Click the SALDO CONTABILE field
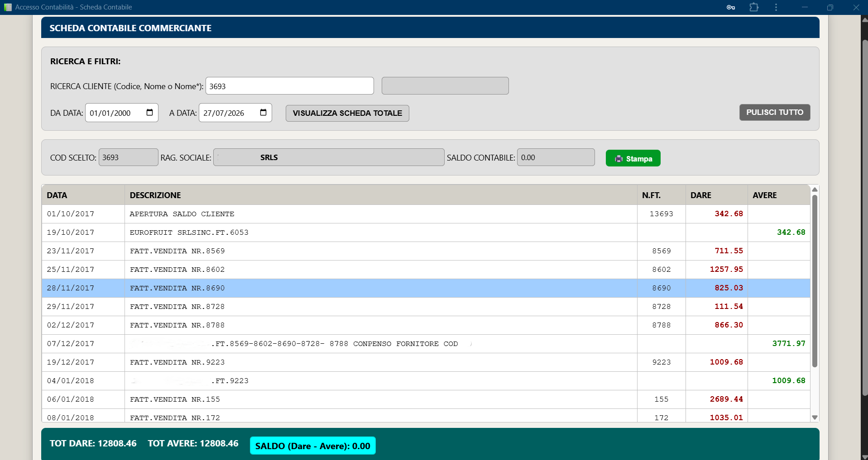 (556, 157)
